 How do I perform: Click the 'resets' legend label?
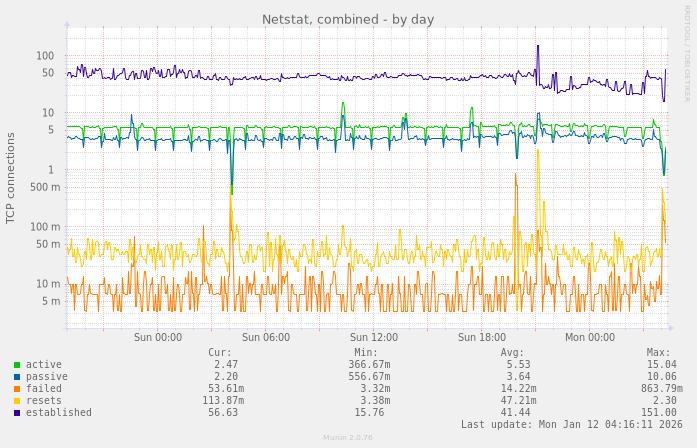[44, 400]
